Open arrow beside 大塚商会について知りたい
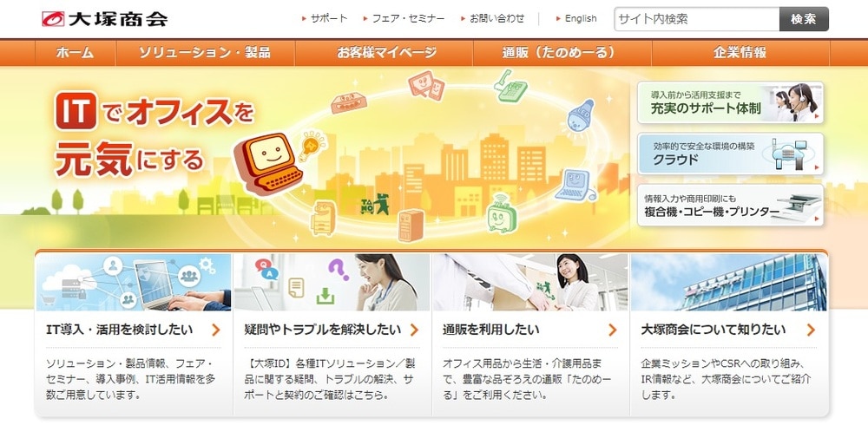The width and height of the screenshot is (868, 425). point(811,330)
